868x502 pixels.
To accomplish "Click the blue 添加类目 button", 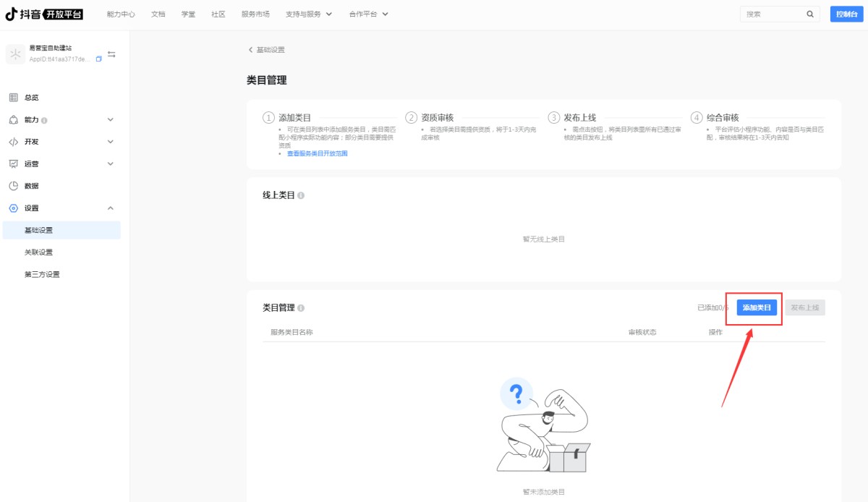I will click(x=757, y=307).
